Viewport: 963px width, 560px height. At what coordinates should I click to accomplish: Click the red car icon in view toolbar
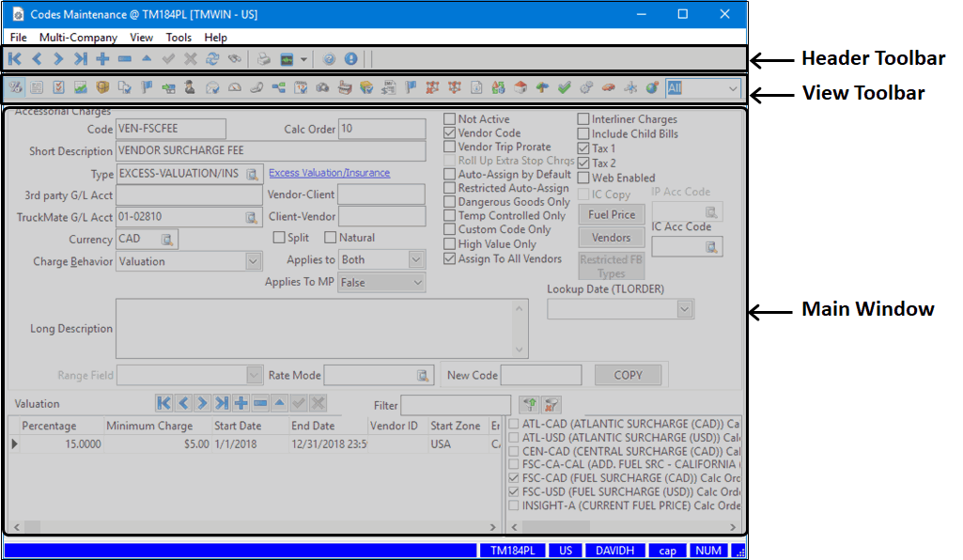click(608, 88)
